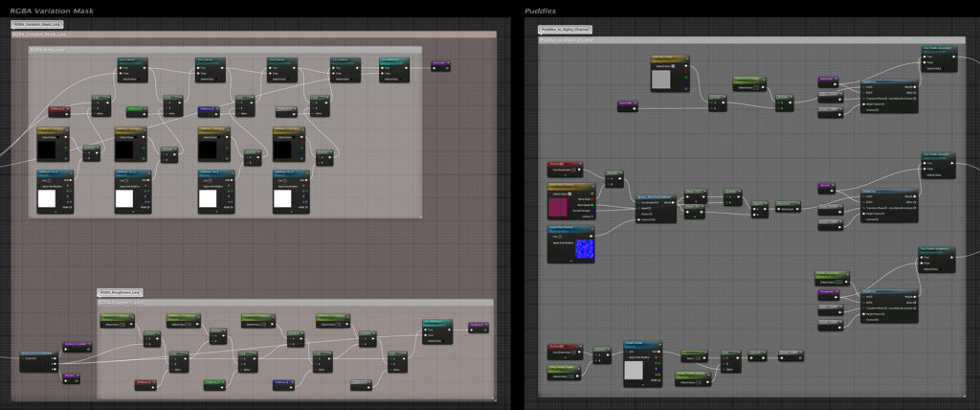Select the gray RGBMask_A node in RGBA_Roughness_Lerp group

(361, 384)
